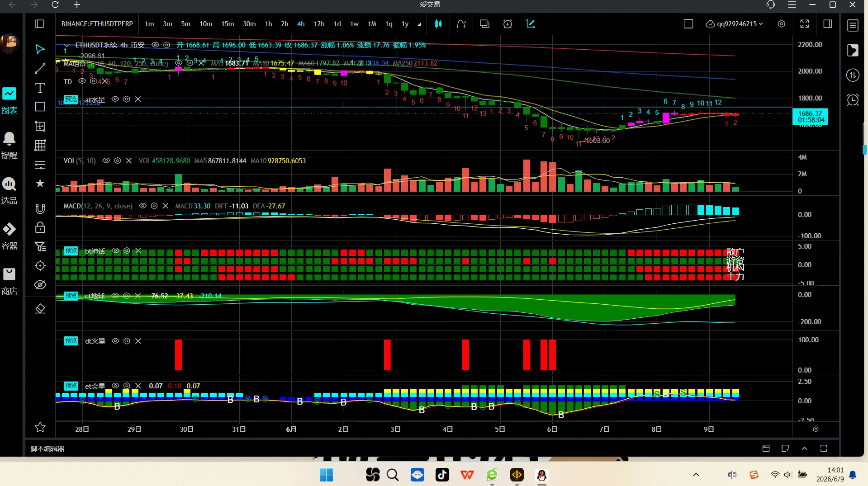Open the up-down arrows circle in right rail
Screen dimensions: 868x486
click(853, 75)
